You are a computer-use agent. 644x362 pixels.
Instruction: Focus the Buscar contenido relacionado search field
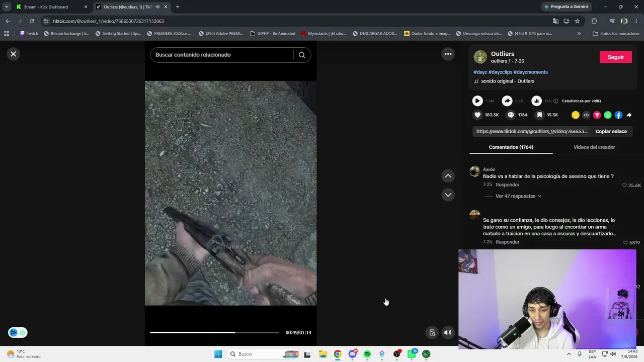click(221, 55)
